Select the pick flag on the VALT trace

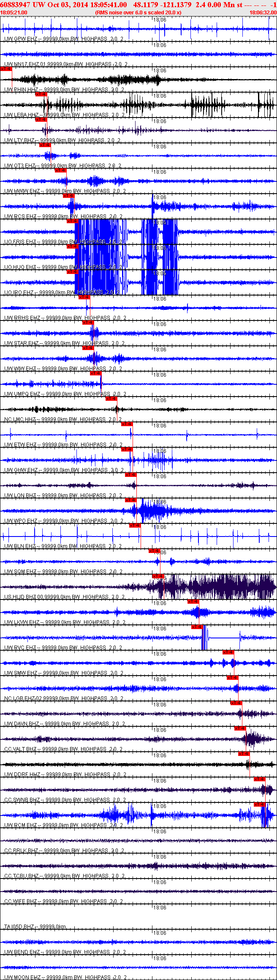pos(240,728)
